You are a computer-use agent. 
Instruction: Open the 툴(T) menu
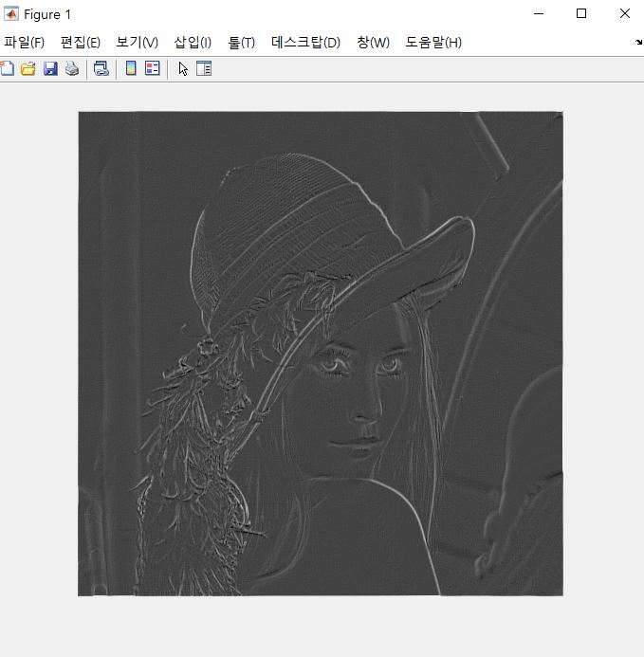click(x=241, y=43)
